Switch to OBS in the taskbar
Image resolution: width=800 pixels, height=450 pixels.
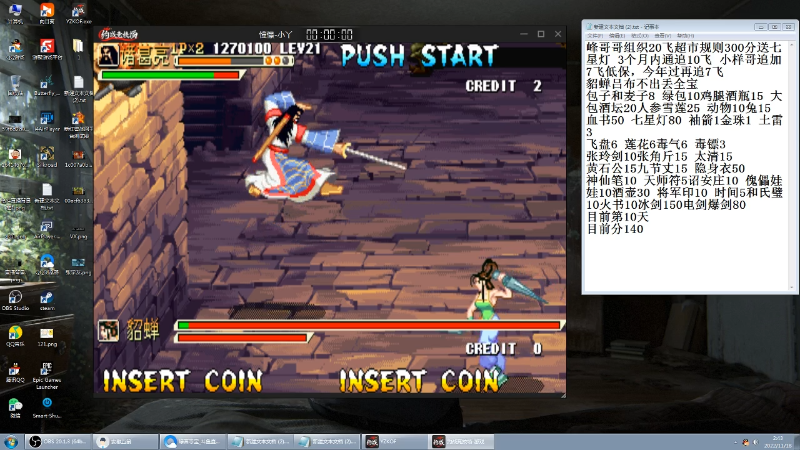click(x=58, y=441)
